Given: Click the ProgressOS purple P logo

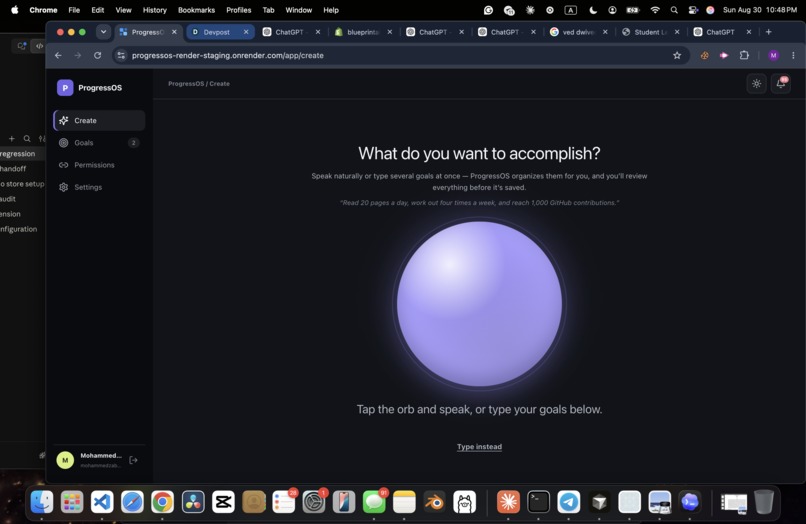Looking at the screenshot, I should 65,88.
